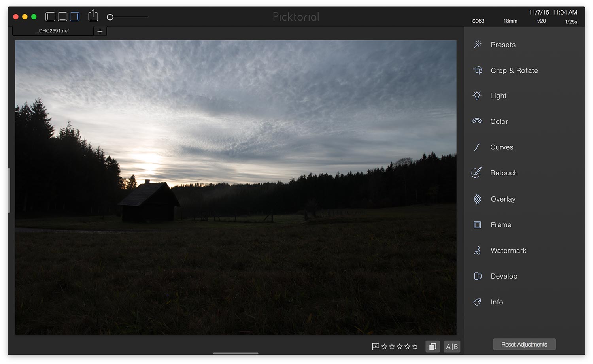Click the green fullscreen window button
The height and width of the screenshot is (364, 593).
(x=34, y=17)
